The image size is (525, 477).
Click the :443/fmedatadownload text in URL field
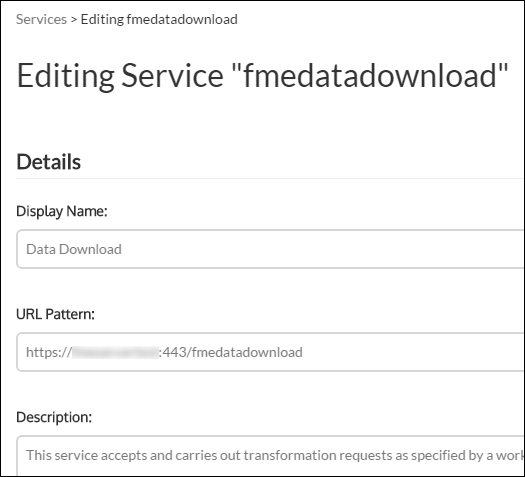point(231,352)
